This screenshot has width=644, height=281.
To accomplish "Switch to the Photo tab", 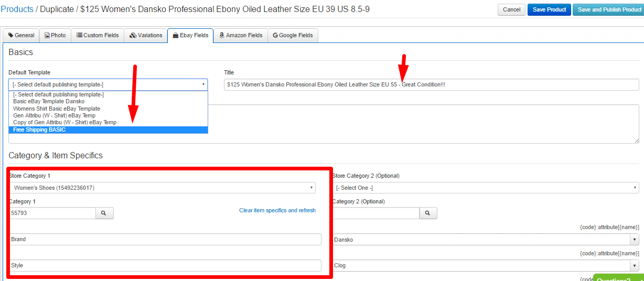I will [x=55, y=35].
